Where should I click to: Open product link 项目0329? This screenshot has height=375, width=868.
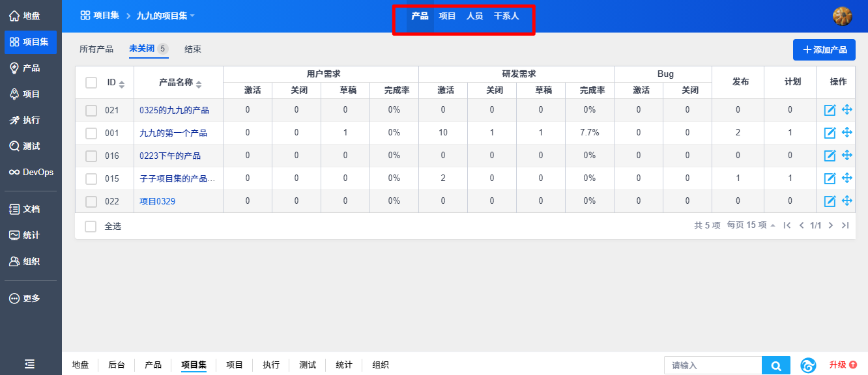point(157,202)
